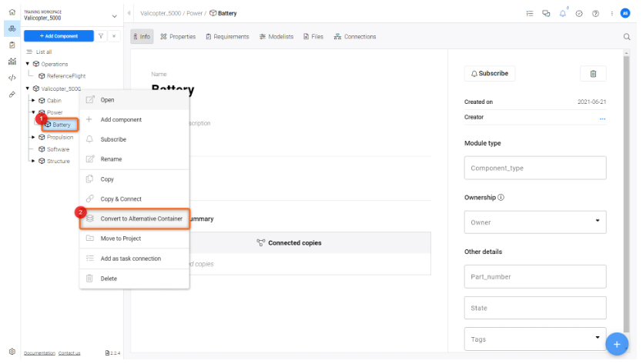The image size is (643, 364).
Task: Open the settings gear at bottom left
Action: [12, 351]
